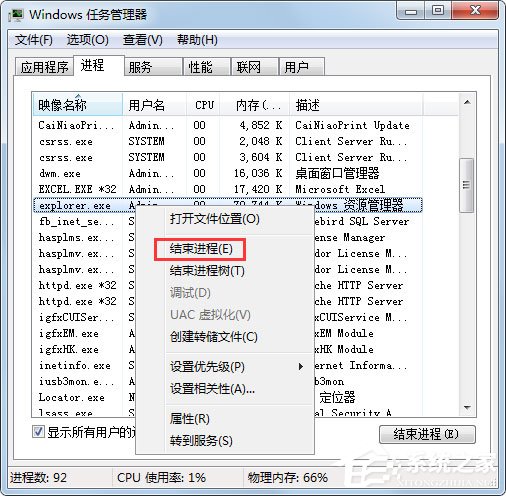Switch to the 服务 tab
The width and height of the screenshot is (506, 496).
click(x=153, y=67)
